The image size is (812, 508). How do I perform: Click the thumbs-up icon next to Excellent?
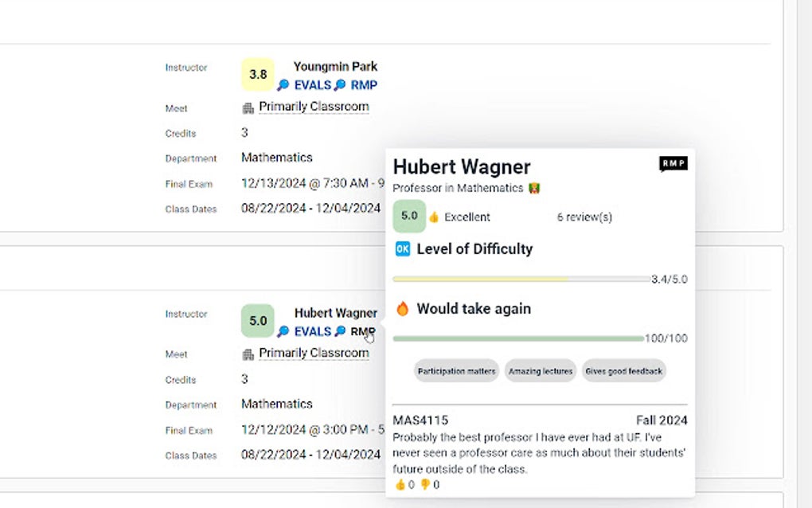pos(434,217)
